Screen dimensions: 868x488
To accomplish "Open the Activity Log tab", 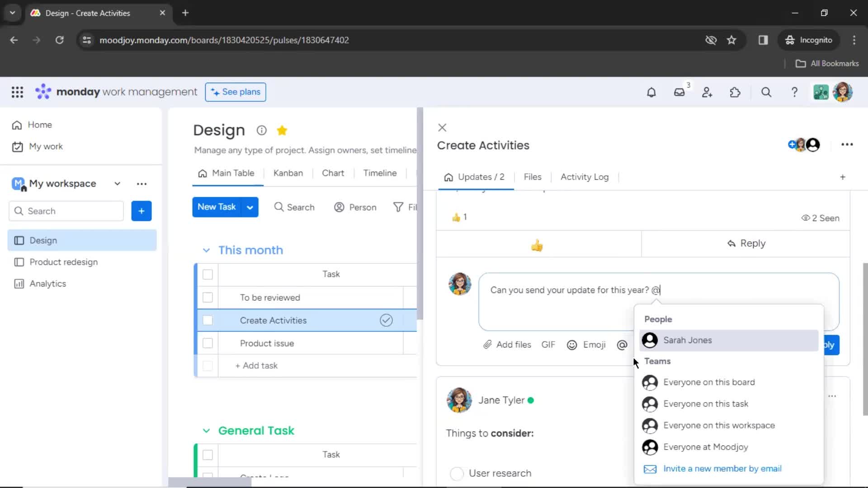I will 585,177.
